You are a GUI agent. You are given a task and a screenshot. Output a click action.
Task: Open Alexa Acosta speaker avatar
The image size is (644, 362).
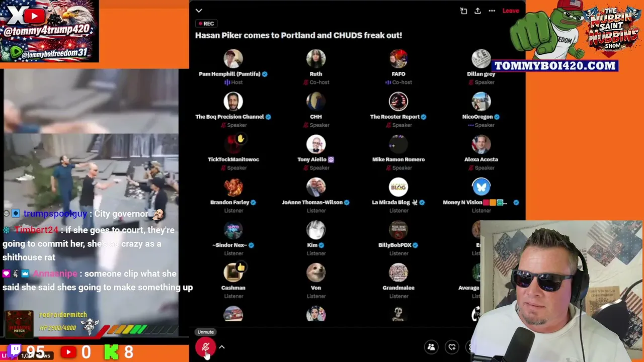pyautogui.click(x=481, y=144)
